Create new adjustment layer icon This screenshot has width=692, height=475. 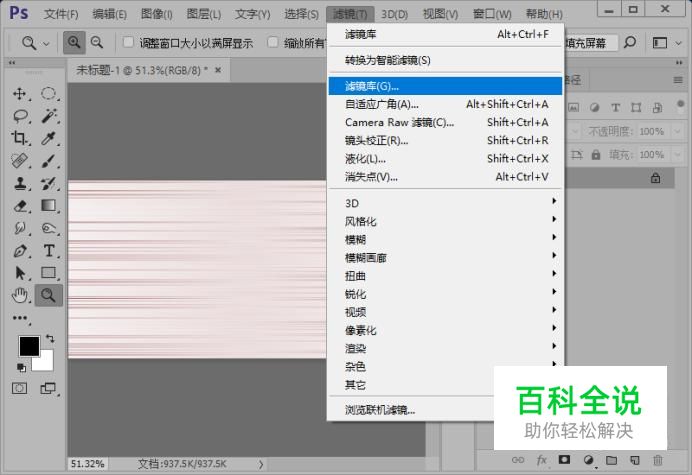tap(588, 460)
